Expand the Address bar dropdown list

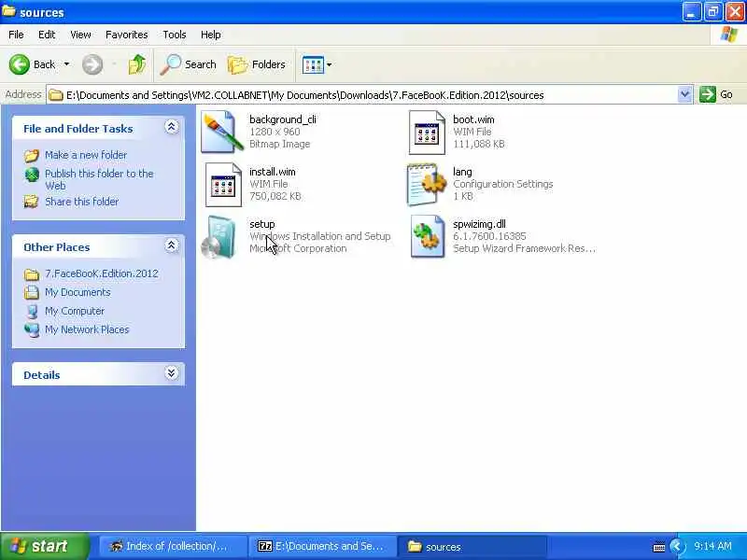pos(684,94)
